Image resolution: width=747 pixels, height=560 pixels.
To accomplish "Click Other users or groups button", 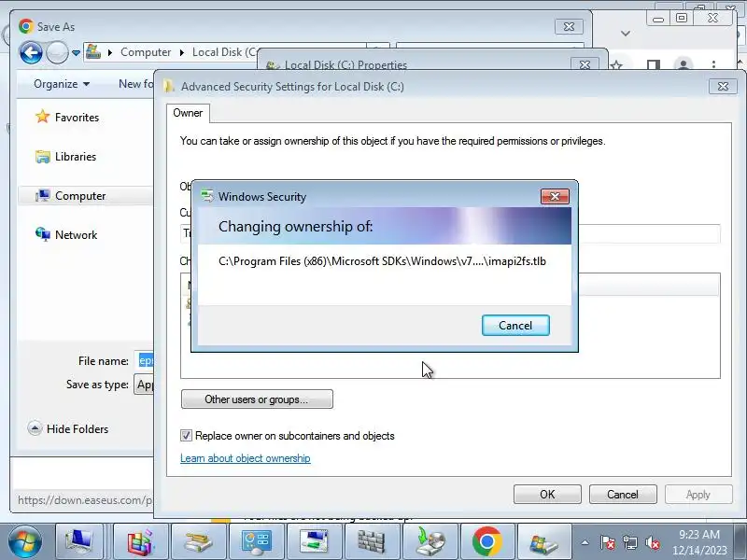I will [x=257, y=399].
